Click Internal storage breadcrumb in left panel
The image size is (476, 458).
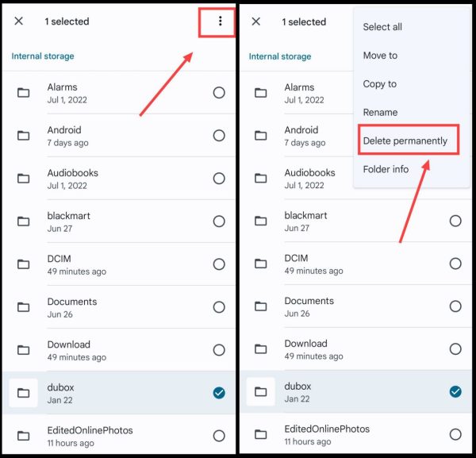tap(43, 56)
